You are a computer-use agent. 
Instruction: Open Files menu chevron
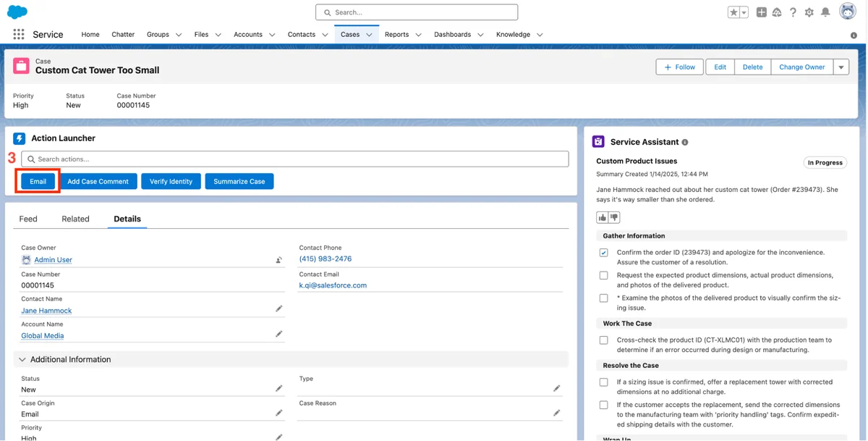[x=218, y=35]
